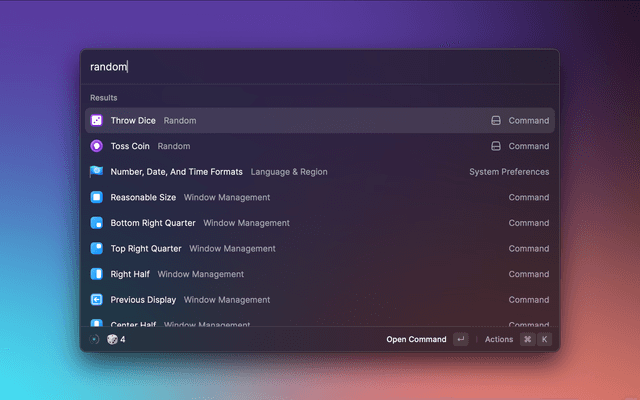Click the extension badge beside Throw Dice's Command
Image resolution: width=640 pixels, height=400 pixels.
click(x=495, y=120)
